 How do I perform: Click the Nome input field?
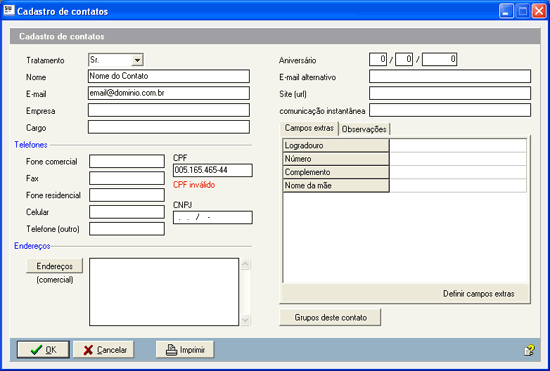tap(169, 76)
